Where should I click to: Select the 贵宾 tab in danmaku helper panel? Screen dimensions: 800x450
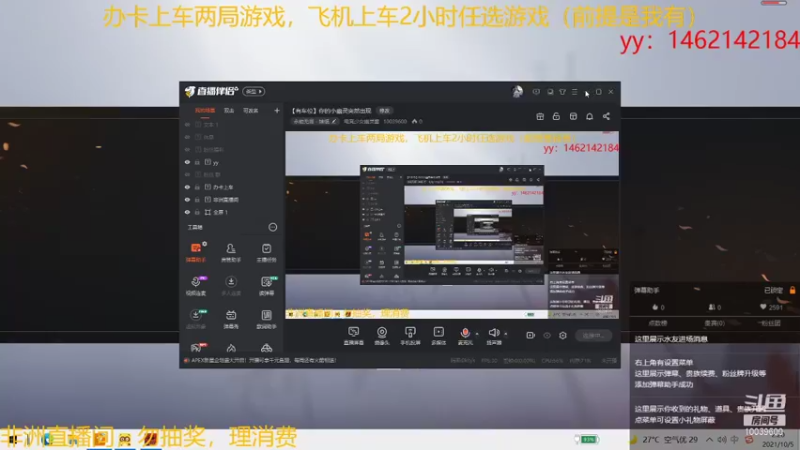[714, 323]
